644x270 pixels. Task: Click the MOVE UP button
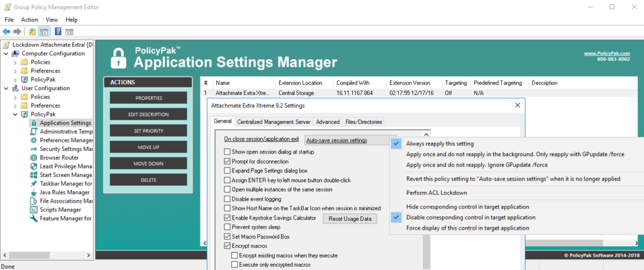point(148,147)
